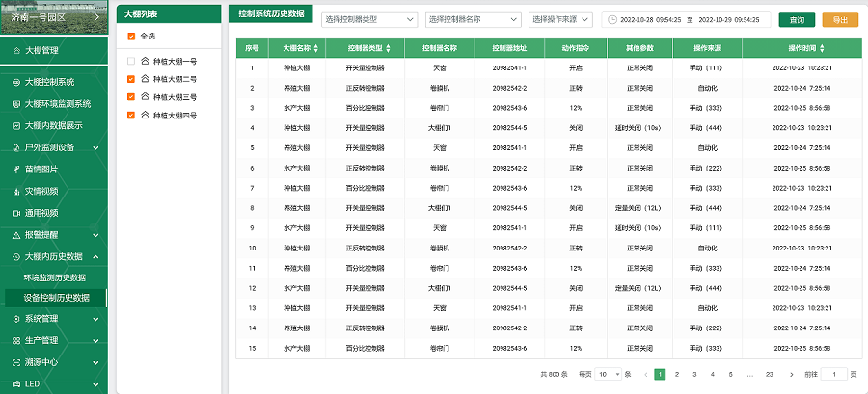
Task: Open the 大棚管理 menu item
Action: coord(54,50)
